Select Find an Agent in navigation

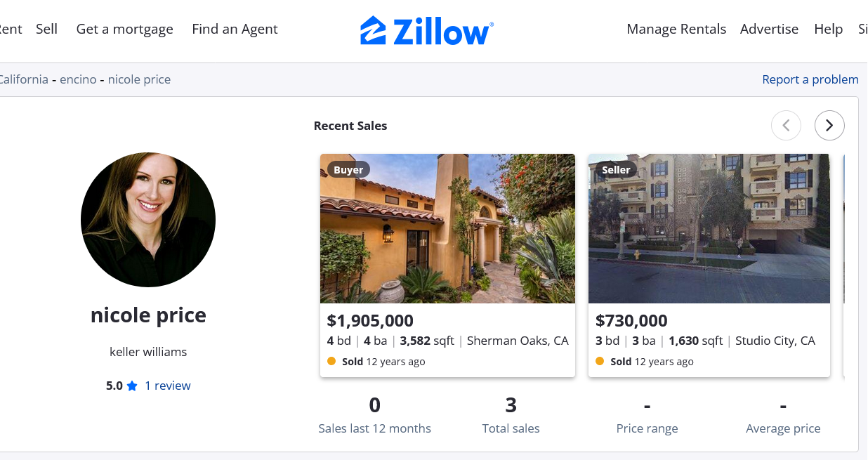click(235, 29)
